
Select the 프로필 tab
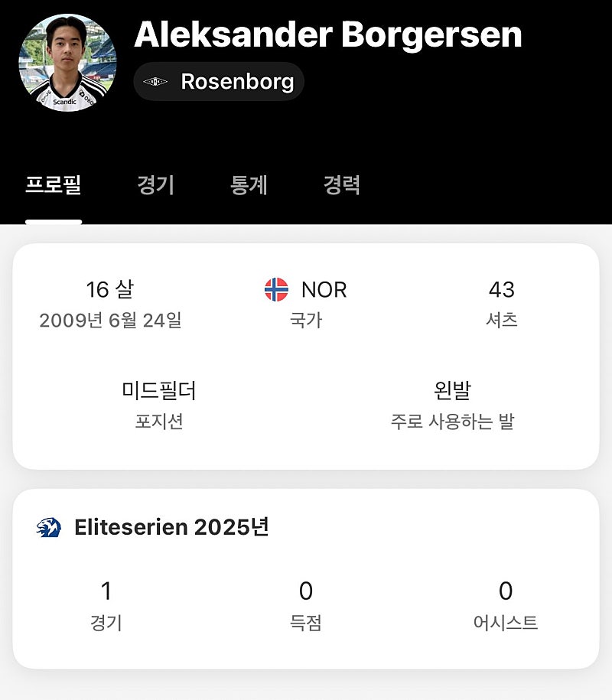pyautogui.click(x=54, y=185)
